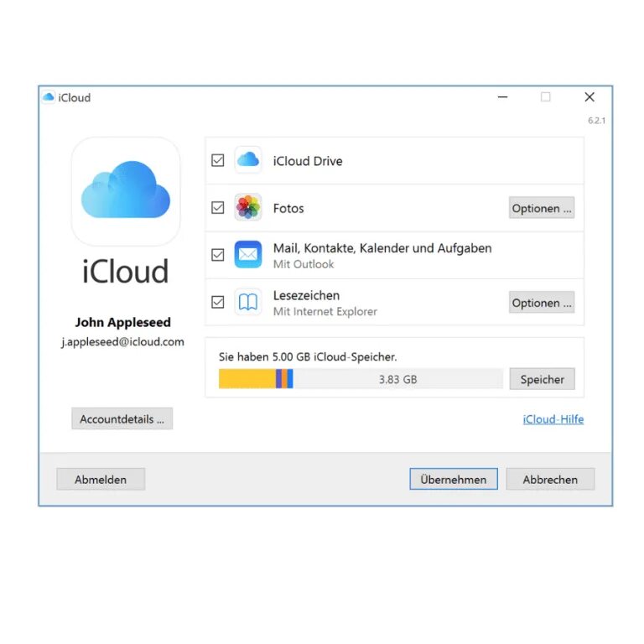Click the 'Mit Internet Explorer' subtitle
Viewport: 644px width, 644px height.
[325, 311]
